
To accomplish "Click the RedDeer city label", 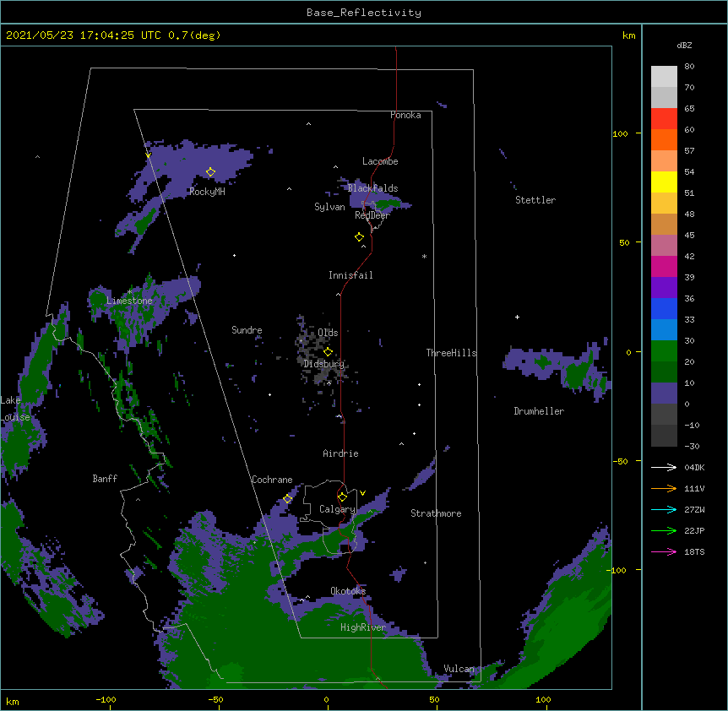I will [372, 215].
